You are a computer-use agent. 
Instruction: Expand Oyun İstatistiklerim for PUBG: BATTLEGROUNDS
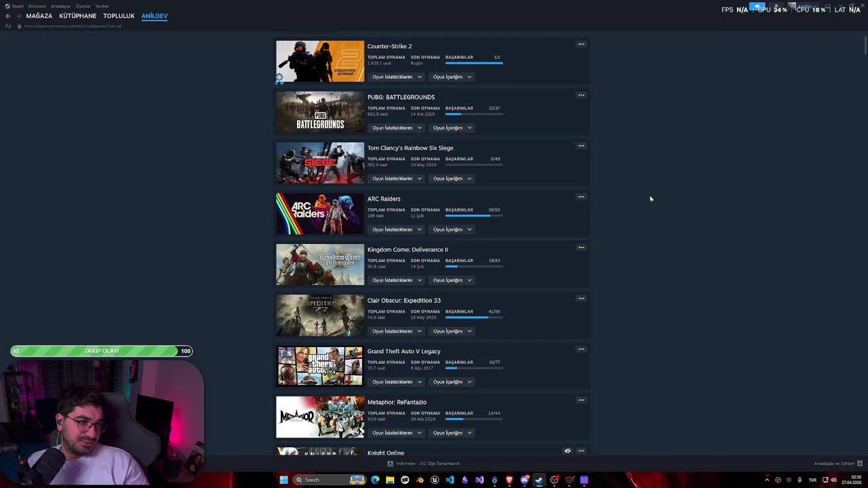point(397,127)
